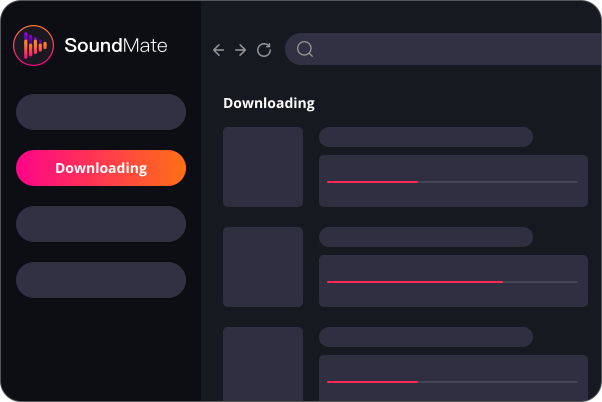This screenshot has height=402, width=602.
Task: Select the sidebar item above Downloading
Action: (101, 112)
